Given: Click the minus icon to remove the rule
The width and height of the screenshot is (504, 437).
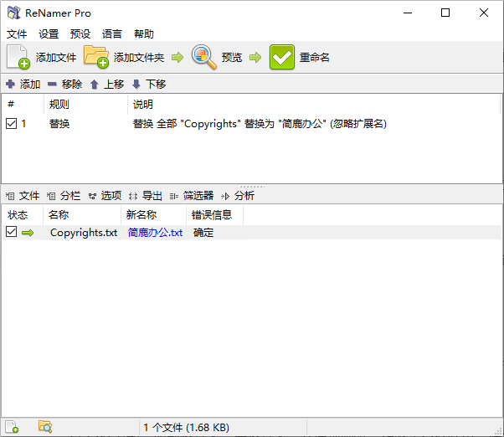Looking at the screenshot, I should tap(52, 85).
